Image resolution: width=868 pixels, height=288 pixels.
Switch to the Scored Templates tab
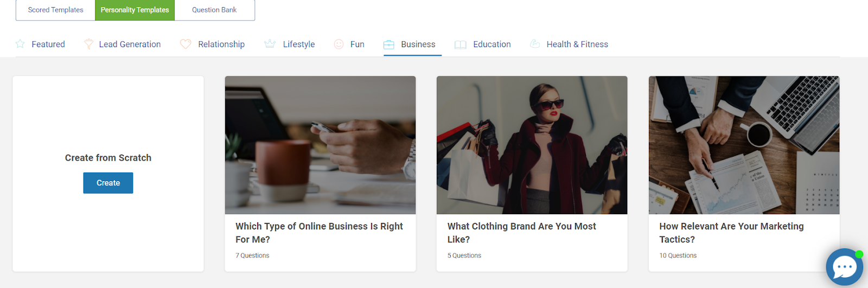click(55, 10)
